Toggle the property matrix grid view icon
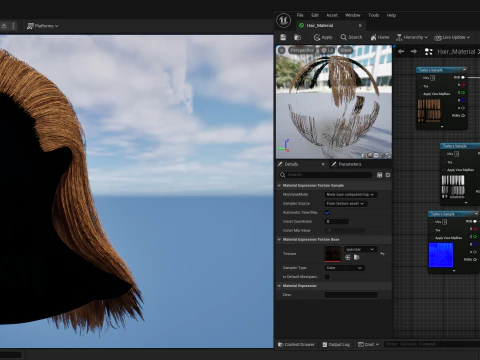Viewport: 480px width, 360px height. click(x=379, y=175)
